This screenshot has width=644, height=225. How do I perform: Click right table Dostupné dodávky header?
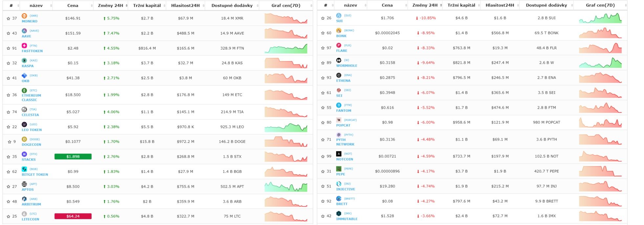point(546,5)
